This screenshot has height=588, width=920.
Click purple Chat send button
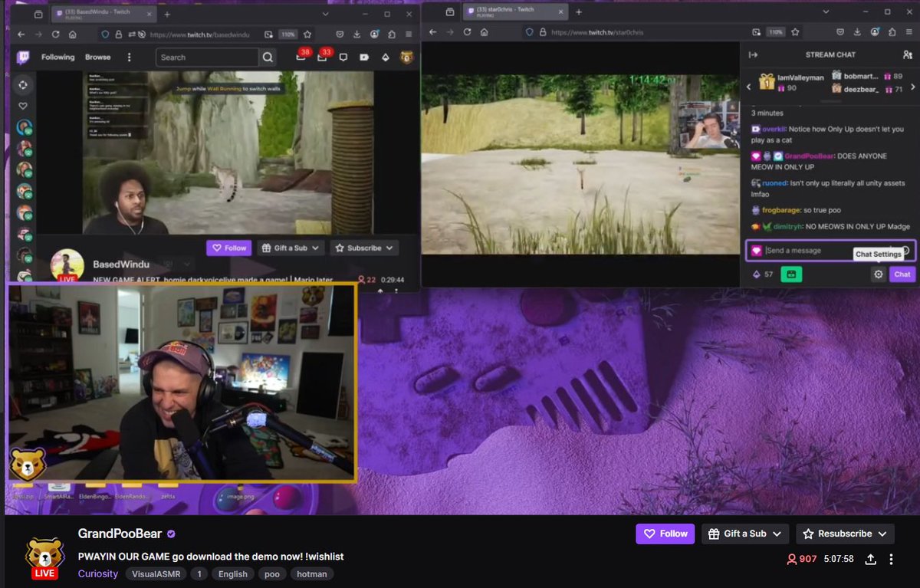pos(902,274)
